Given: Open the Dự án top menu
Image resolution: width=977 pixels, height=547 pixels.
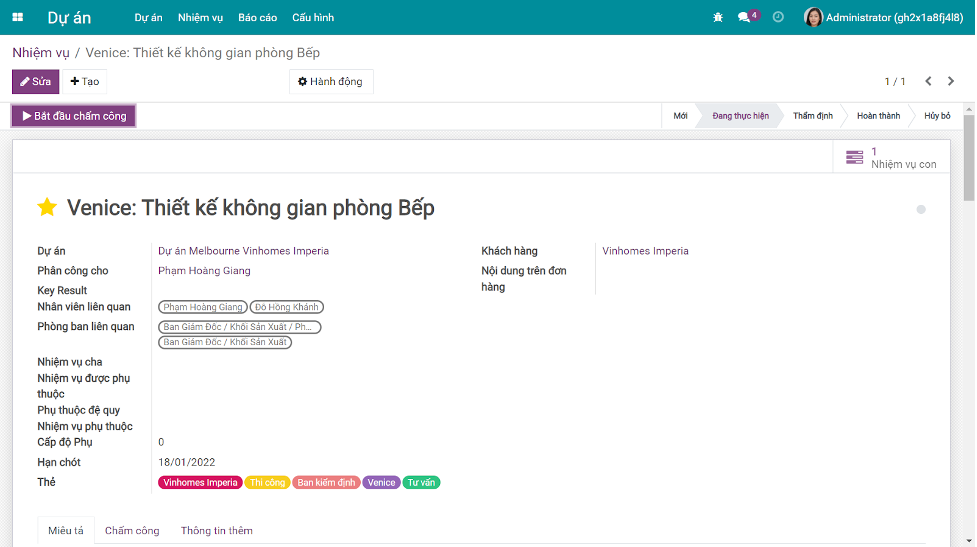Looking at the screenshot, I should [148, 17].
